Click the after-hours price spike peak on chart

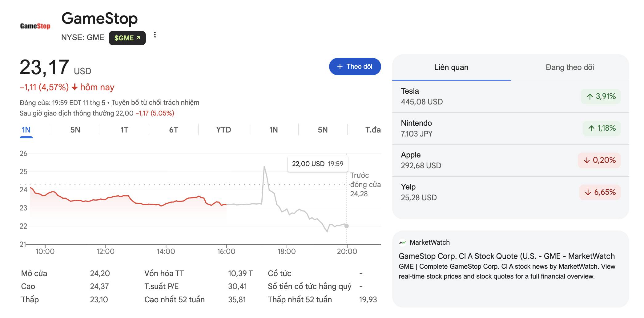(x=264, y=167)
